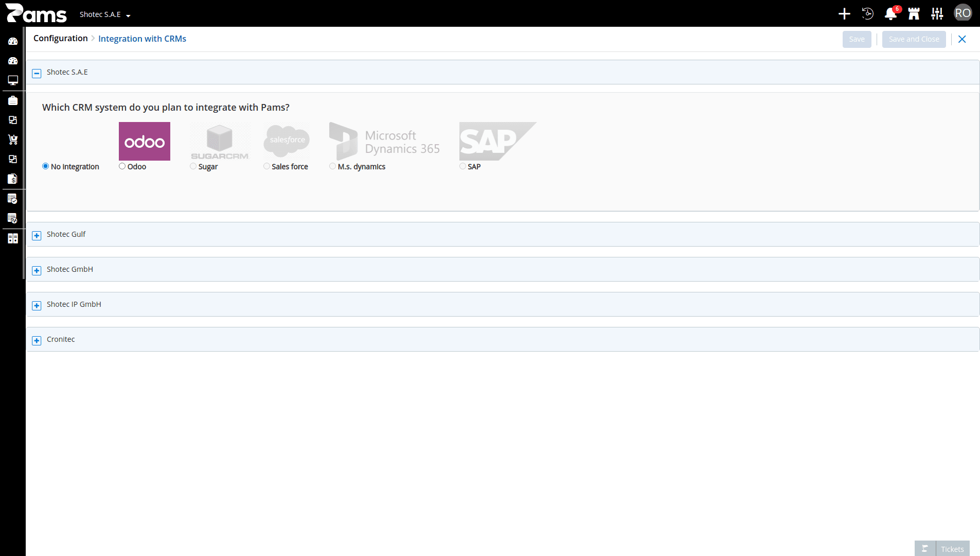The width and height of the screenshot is (980, 556).
Task: Click the castle tower icon in top bar
Action: 914,14
